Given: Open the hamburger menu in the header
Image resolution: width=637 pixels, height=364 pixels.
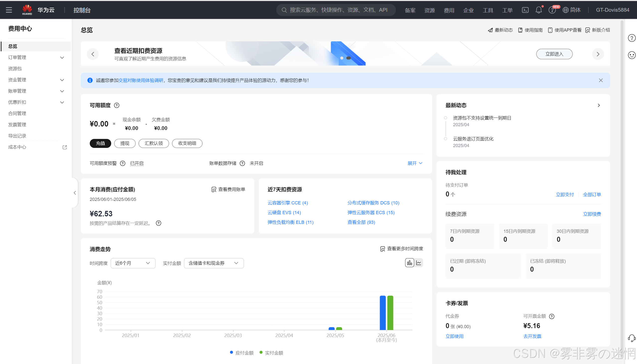Looking at the screenshot, I should 9,10.
